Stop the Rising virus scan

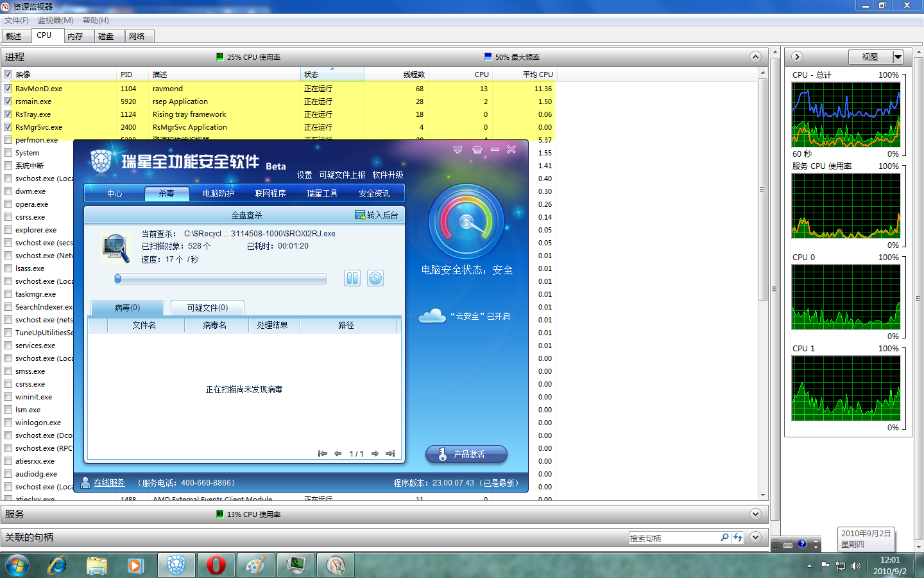[375, 278]
